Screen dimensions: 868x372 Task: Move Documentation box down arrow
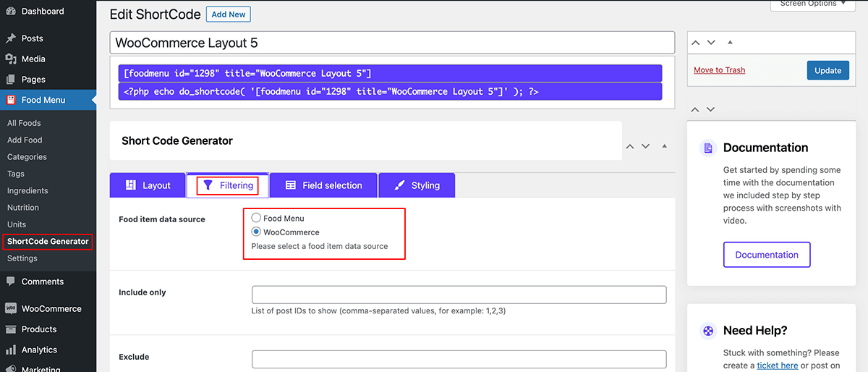pos(711,109)
